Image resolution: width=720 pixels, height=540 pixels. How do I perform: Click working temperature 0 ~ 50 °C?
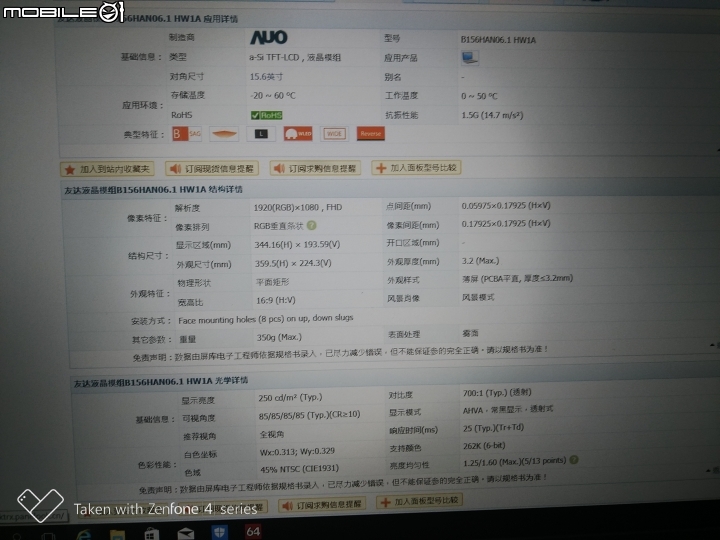479,96
